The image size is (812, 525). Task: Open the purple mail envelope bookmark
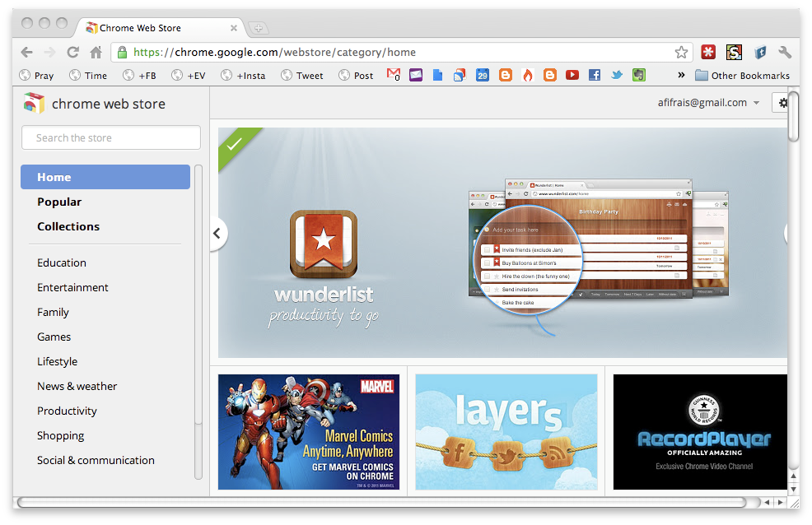[x=416, y=75]
